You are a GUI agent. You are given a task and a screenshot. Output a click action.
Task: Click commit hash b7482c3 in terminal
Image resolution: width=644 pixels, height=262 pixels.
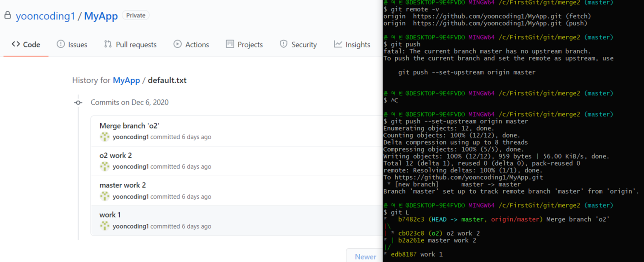click(411, 220)
